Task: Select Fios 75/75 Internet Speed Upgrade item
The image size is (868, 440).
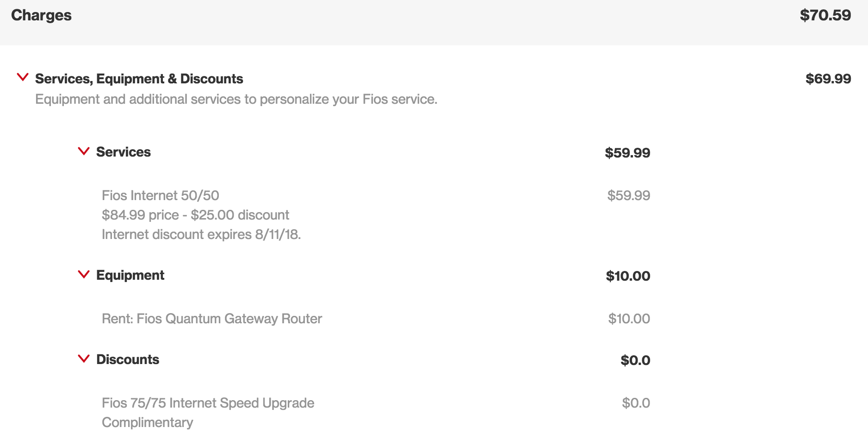Action: tap(208, 403)
